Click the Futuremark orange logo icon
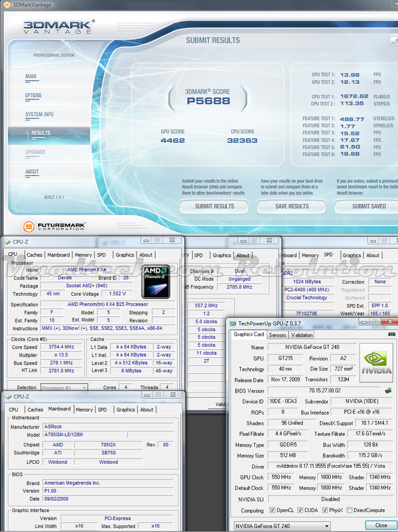Viewport: 398px width, 532px height. pos(29,226)
